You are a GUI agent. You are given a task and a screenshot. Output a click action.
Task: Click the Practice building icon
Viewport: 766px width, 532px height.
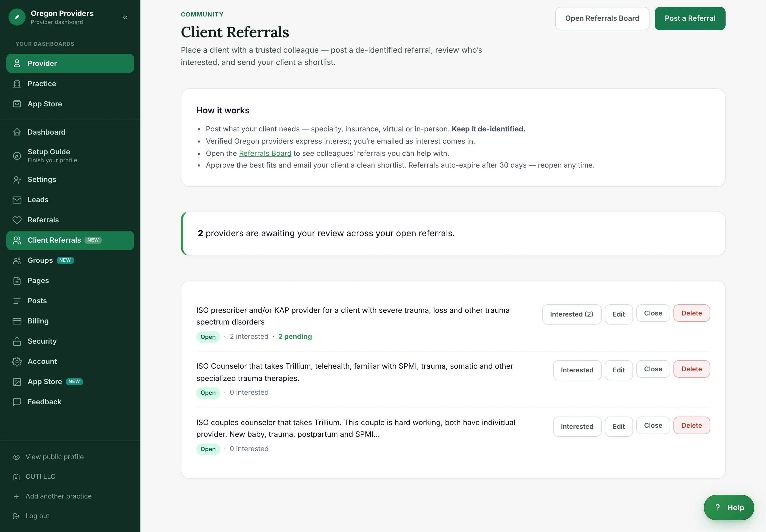[17, 84]
